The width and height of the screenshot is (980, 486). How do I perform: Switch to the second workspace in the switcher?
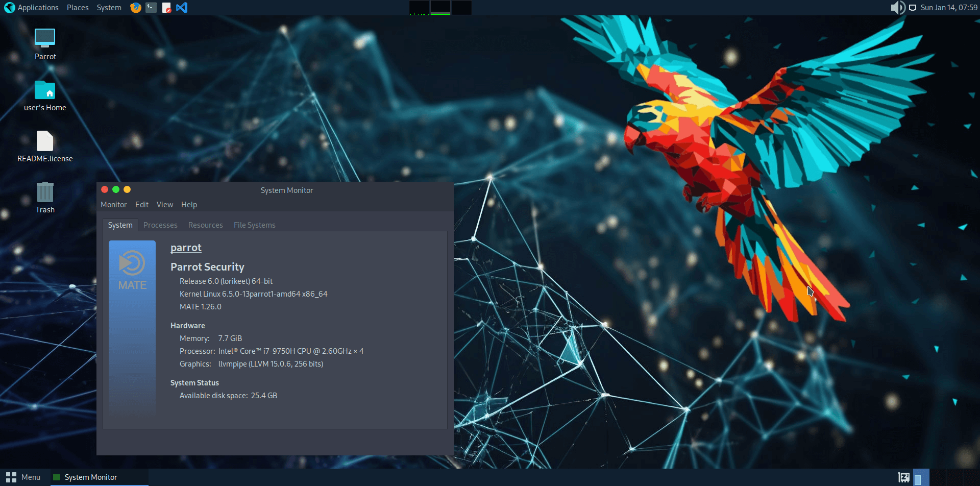[x=440, y=8]
